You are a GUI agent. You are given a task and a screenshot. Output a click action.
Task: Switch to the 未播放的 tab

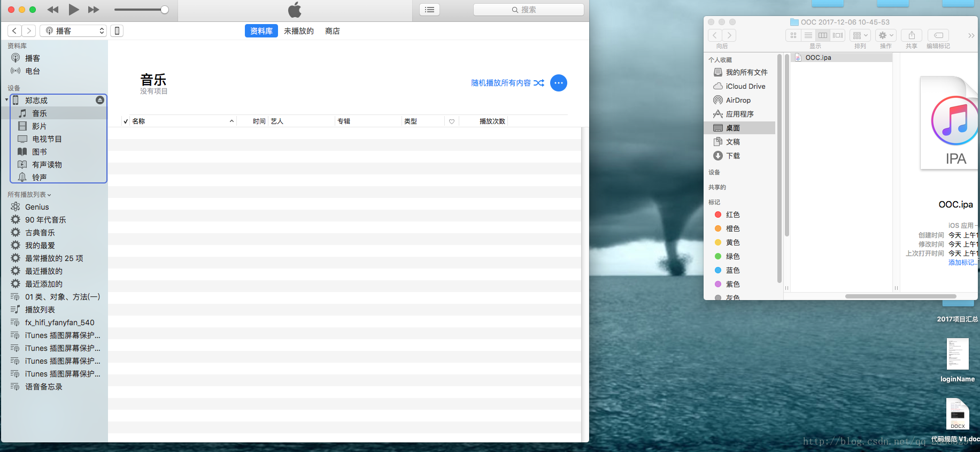[299, 31]
